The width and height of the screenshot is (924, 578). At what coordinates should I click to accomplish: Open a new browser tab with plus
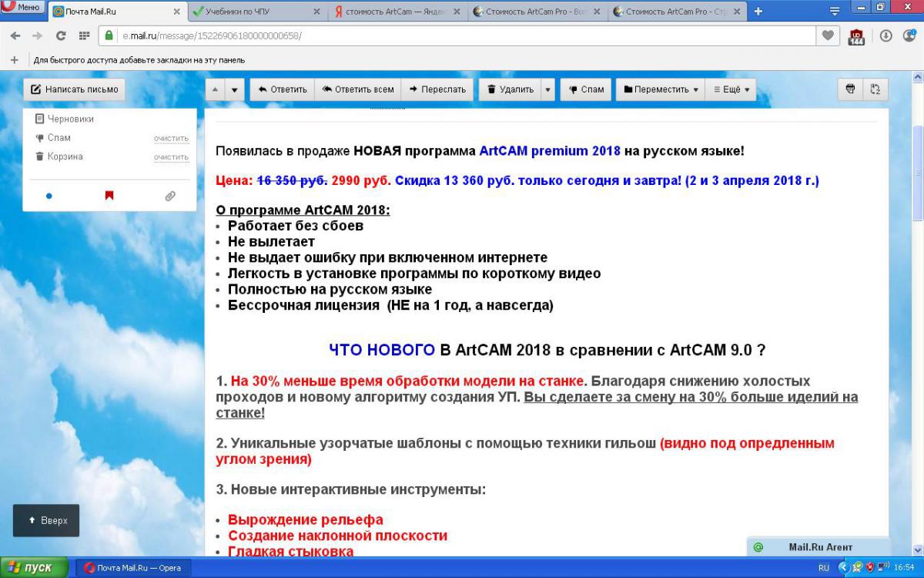[758, 12]
